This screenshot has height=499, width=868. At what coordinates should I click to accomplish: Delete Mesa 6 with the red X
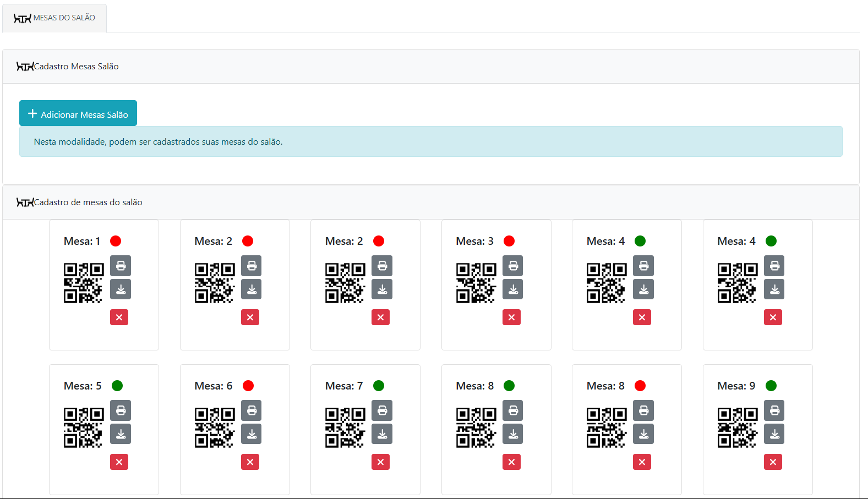(250, 462)
